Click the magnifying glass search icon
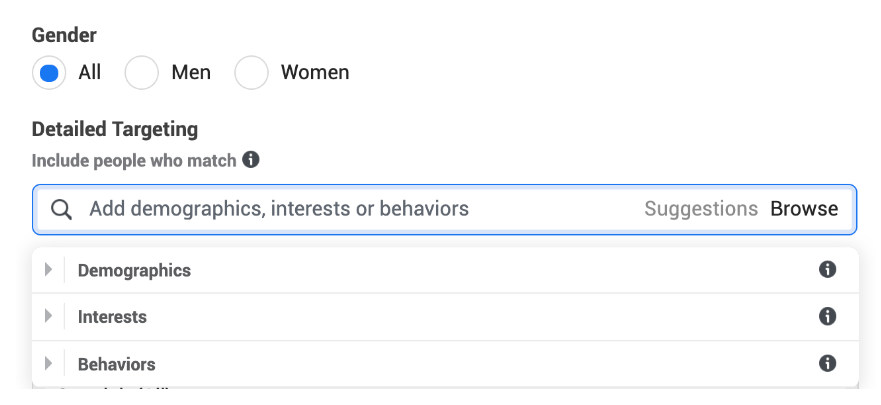This screenshot has height=405, width=881. coord(61,209)
